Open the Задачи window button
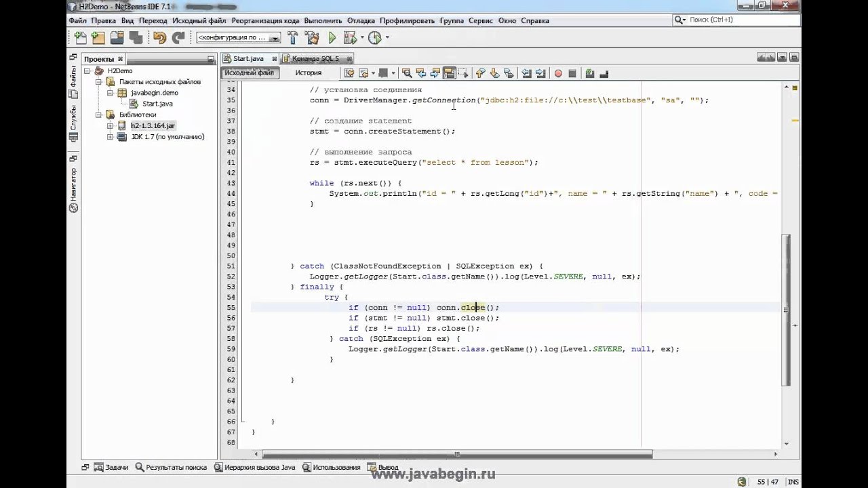The width and height of the screenshot is (868, 488). coord(112,467)
